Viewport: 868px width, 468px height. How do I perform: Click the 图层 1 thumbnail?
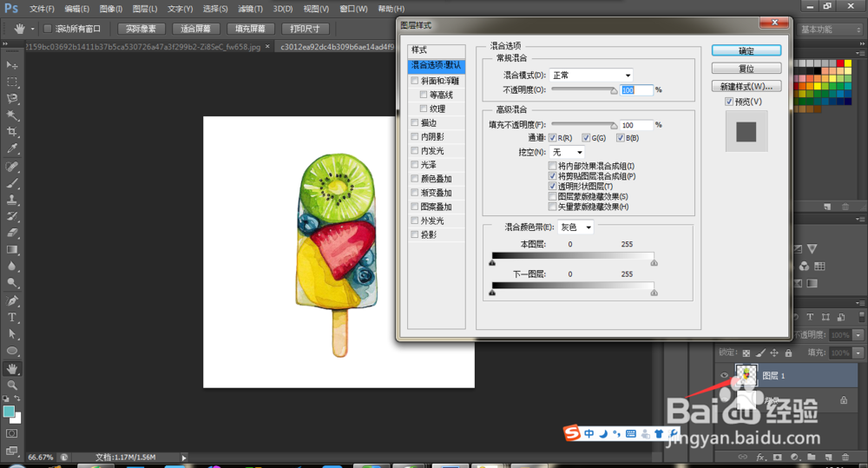[x=746, y=375]
